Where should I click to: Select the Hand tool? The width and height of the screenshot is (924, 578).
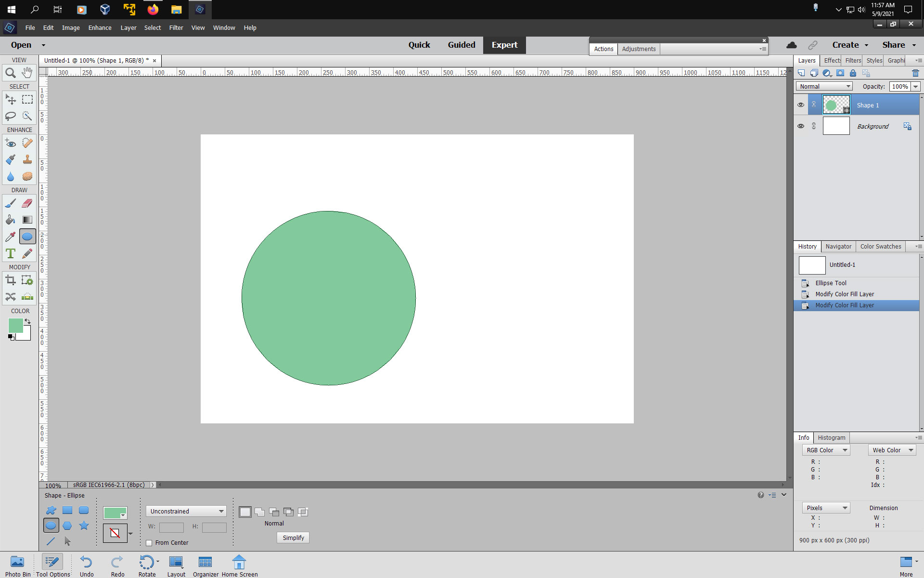tap(27, 73)
